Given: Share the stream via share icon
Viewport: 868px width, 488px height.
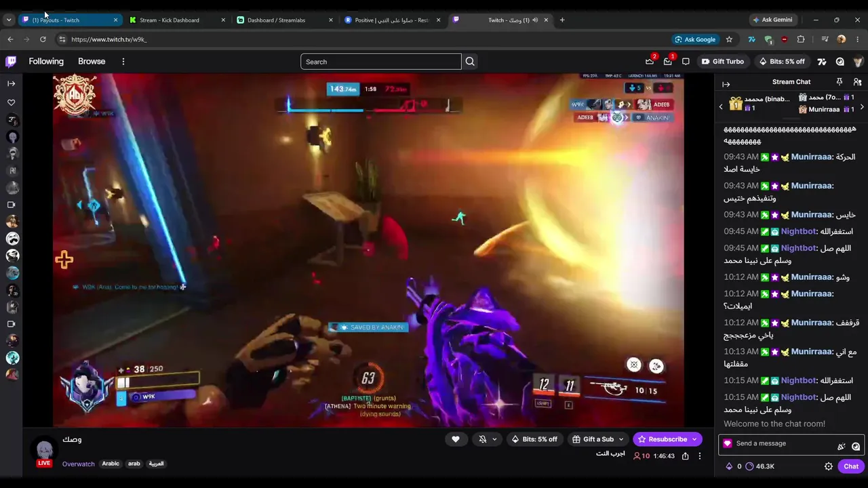Looking at the screenshot, I should 686,456.
